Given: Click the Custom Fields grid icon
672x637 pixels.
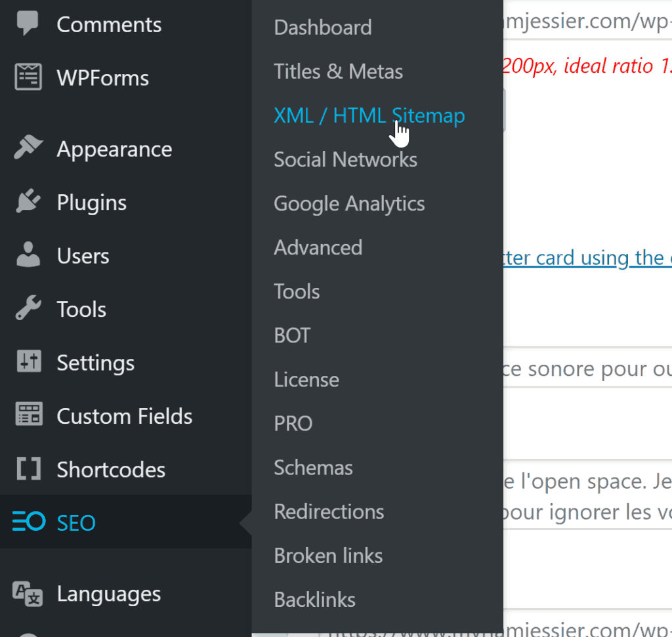Looking at the screenshot, I should [x=29, y=414].
